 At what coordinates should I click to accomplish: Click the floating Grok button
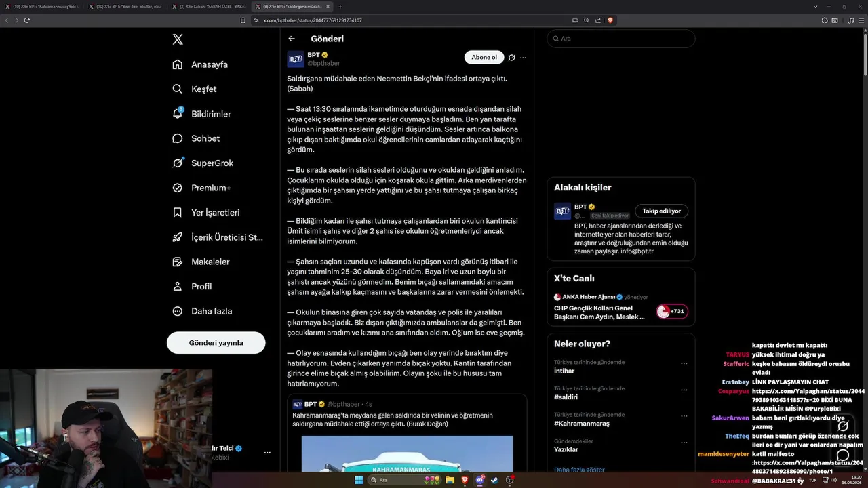pos(843,426)
